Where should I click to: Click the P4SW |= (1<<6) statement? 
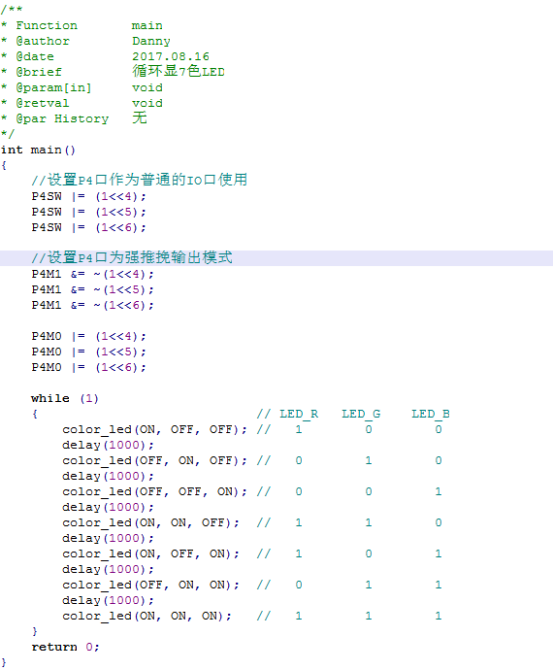[x=89, y=227]
